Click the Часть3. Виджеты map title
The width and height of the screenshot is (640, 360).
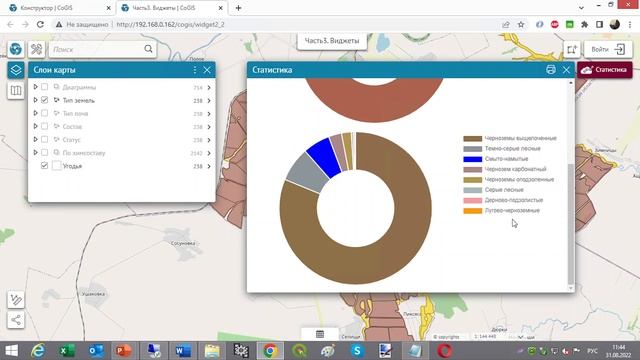pos(332,41)
